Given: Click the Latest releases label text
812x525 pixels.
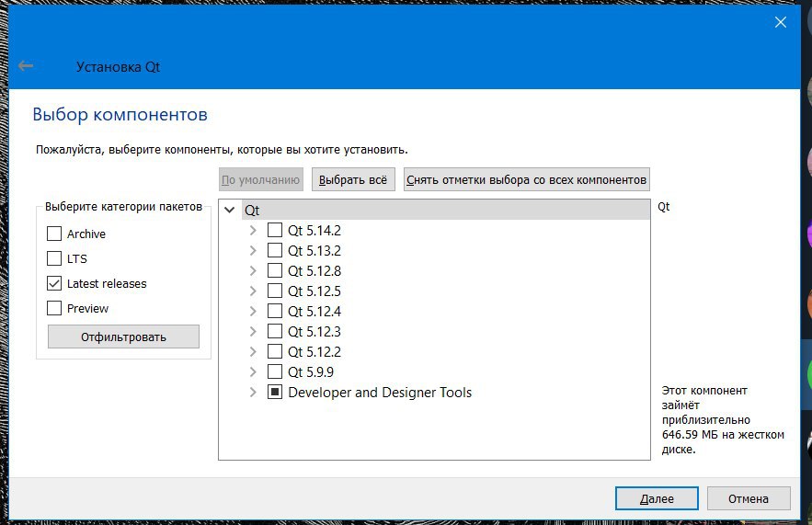Looking at the screenshot, I should coord(107,283).
